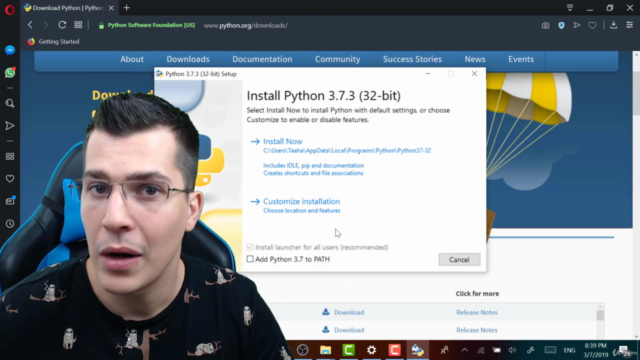Screen dimensions: 640x360
Task: Reload the python.org page
Action: [62, 25]
